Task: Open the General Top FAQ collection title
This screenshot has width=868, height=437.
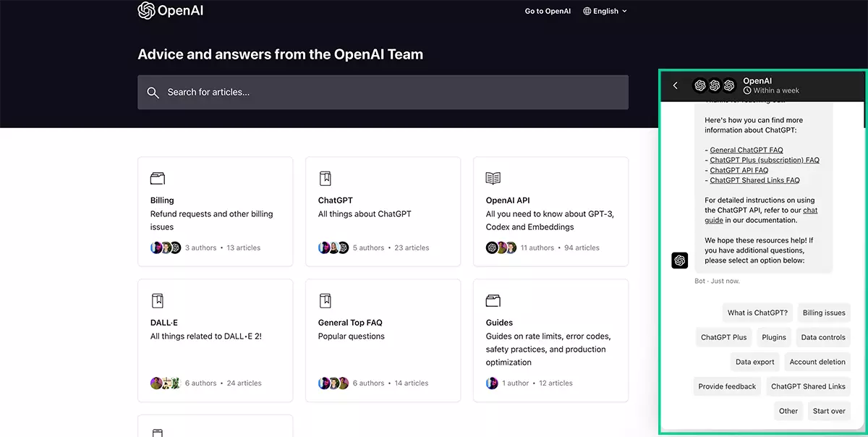Action: (350, 323)
